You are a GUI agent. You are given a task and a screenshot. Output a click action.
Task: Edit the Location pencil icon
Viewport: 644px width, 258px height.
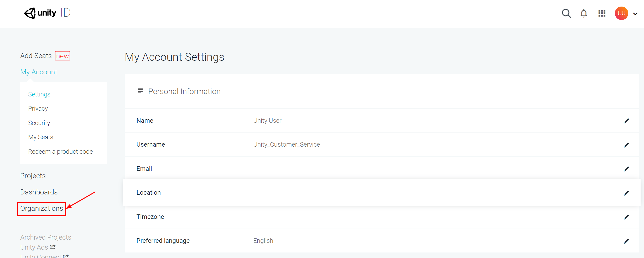coord(626,193)
